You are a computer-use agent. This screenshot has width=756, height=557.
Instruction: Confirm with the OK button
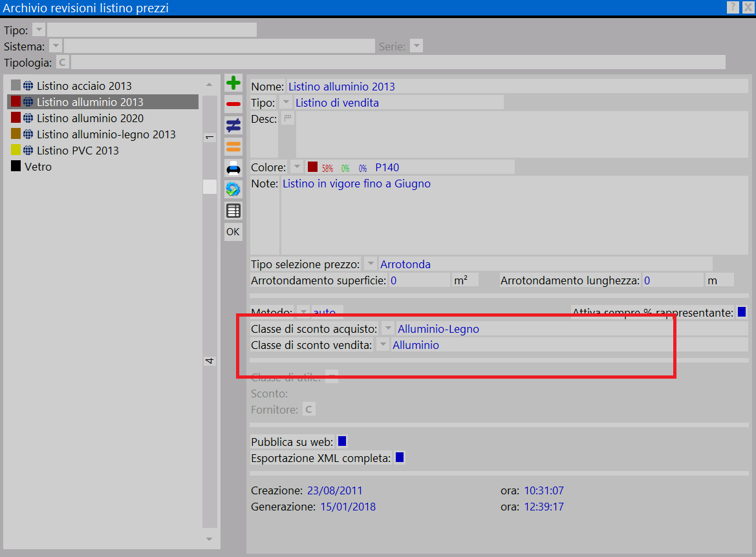click(233, 232)
